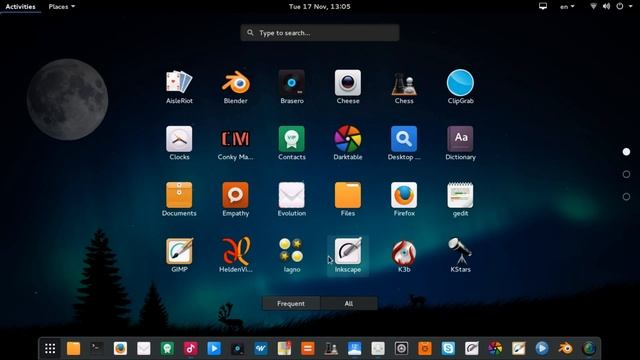Open the clock and calendar menu
The image size is (640, 360).
point(320,7)
